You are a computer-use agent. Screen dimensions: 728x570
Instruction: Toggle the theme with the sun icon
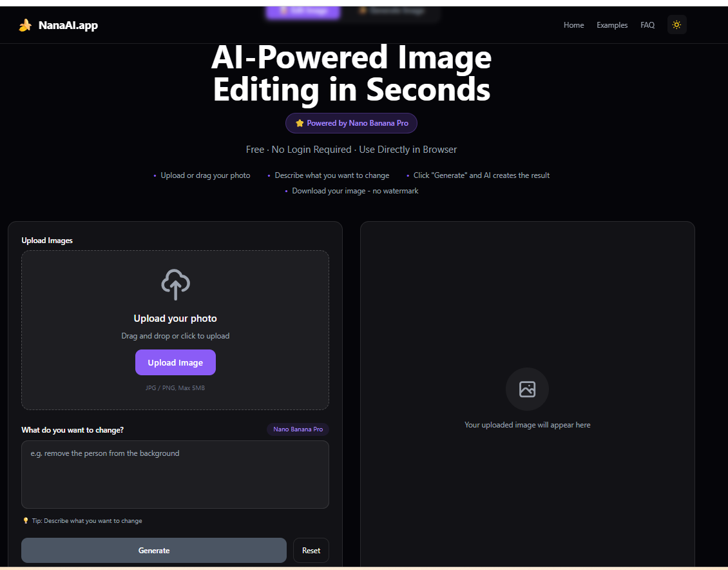tap(676, 25)
